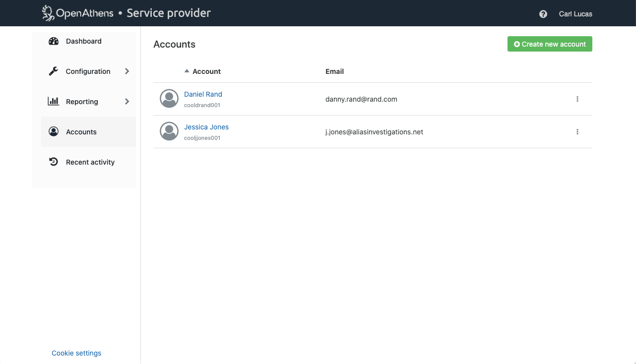Click the OpenAthens logo icon
The width and height of the screenshot is (636, 364).
pos(48,13)
